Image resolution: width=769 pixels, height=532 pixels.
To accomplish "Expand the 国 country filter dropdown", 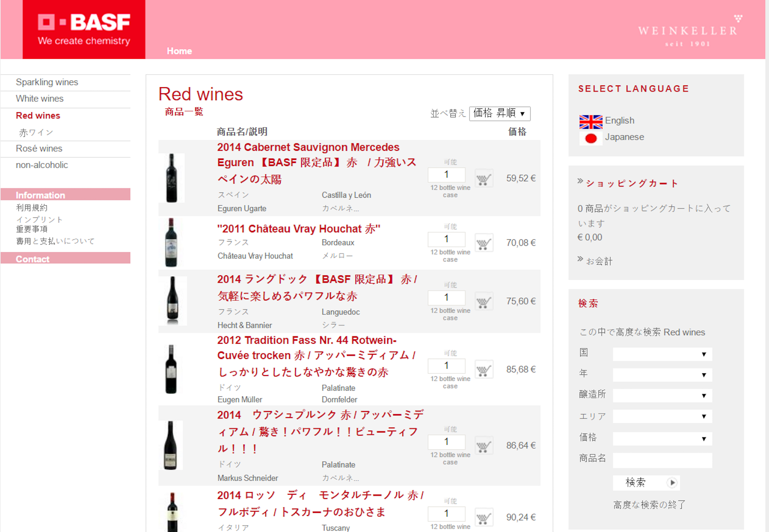I will [662, 354].
